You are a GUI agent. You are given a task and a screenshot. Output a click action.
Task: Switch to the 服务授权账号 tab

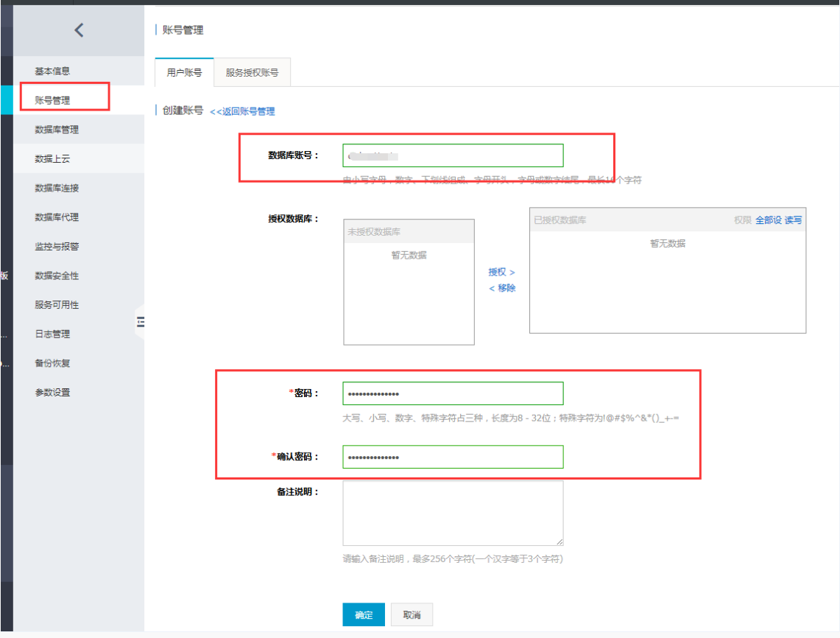[x=252, y=73]
